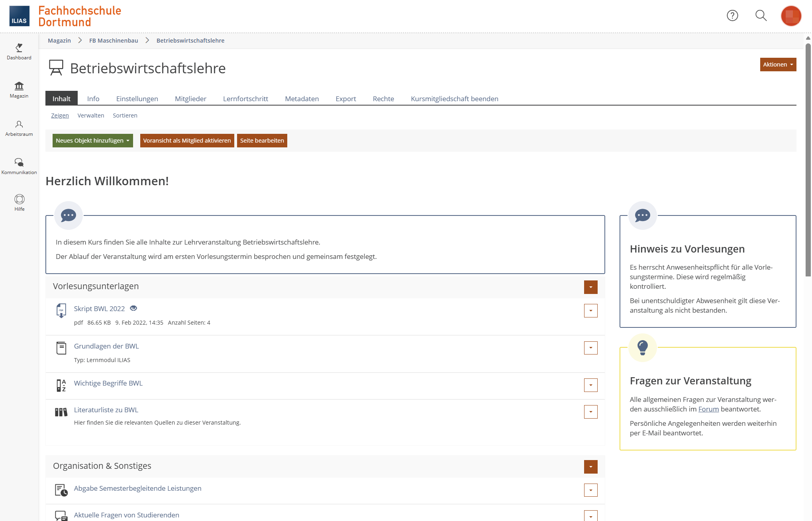This screenshot has width=812, height=521.
Task: Switch to the Mitglieder tab
Action: pos(190,99)
